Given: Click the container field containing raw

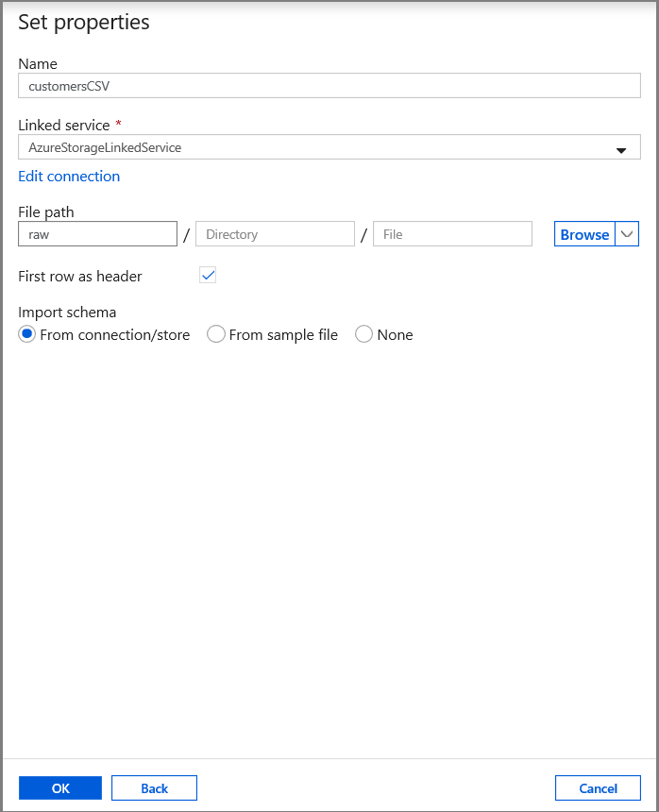Looking at the screenshot, I should pyautogui.click(x=97, y=234).
